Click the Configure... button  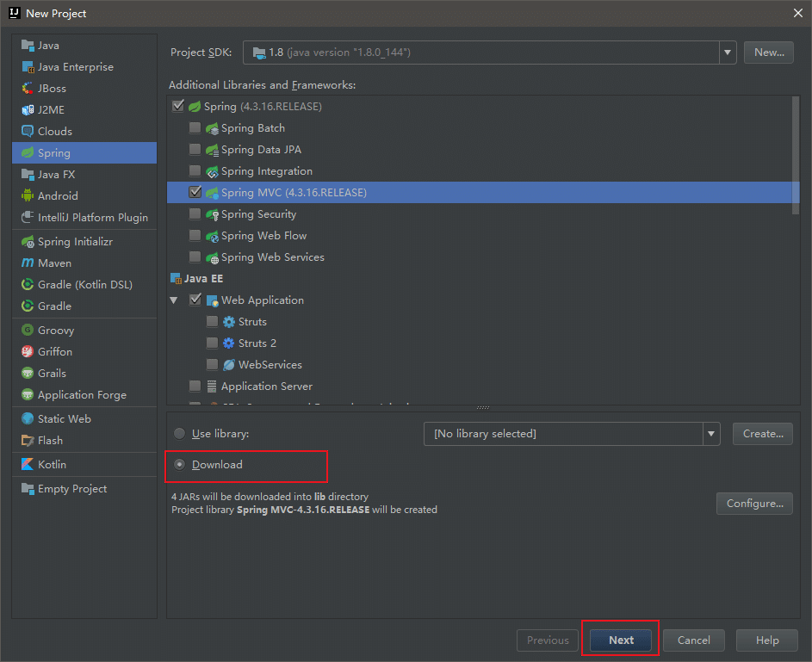[x=754, y=504]
